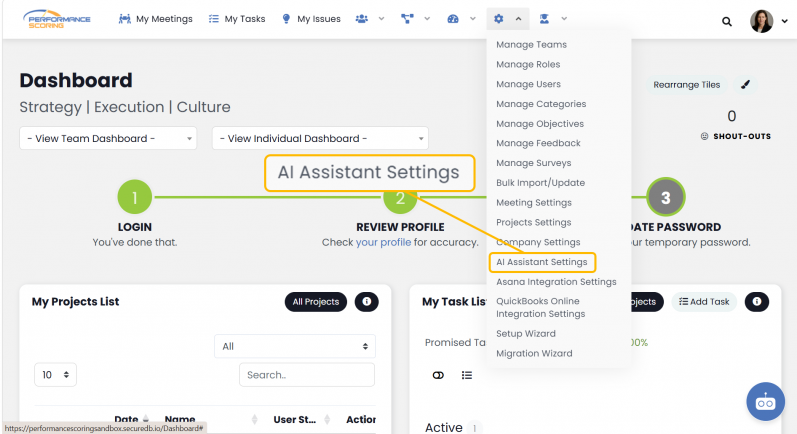Sort projects table by Date column
The width and height of the screenshot is (797, 434).
click(131, 419)
